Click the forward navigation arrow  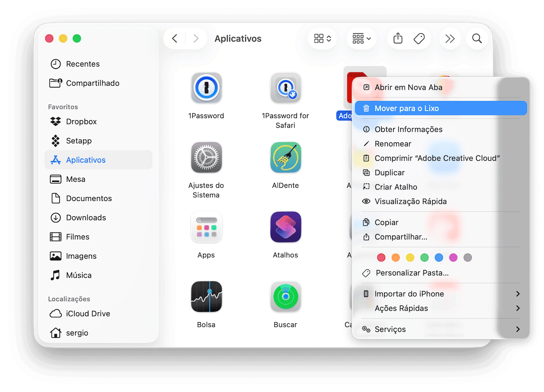(x=196, y=39)
